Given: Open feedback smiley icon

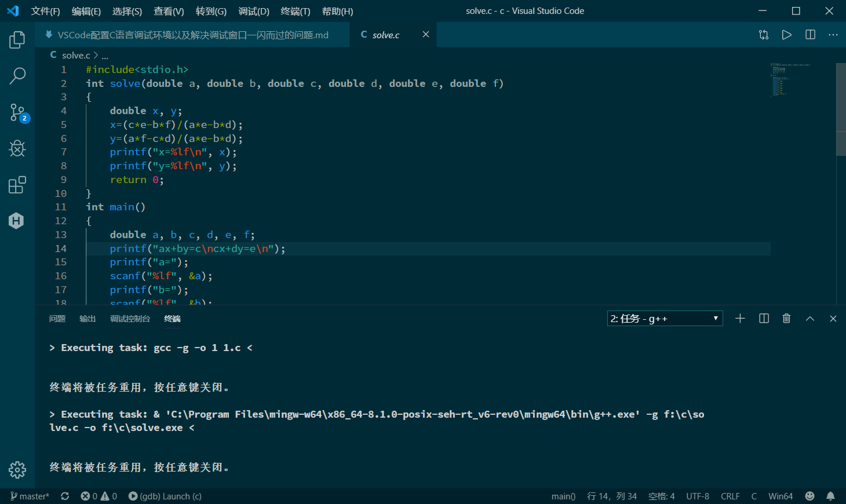Looking at the screenshot, I should click(810, 496).
